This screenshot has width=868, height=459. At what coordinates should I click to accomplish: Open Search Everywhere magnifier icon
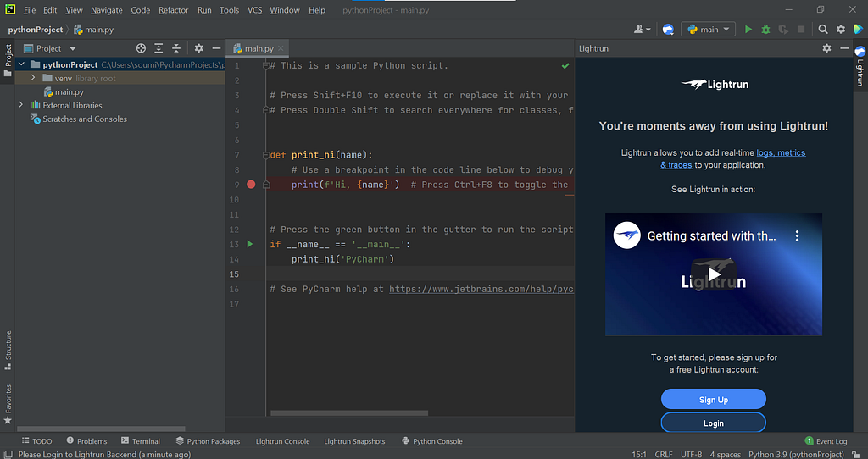(x=823, y=30)
